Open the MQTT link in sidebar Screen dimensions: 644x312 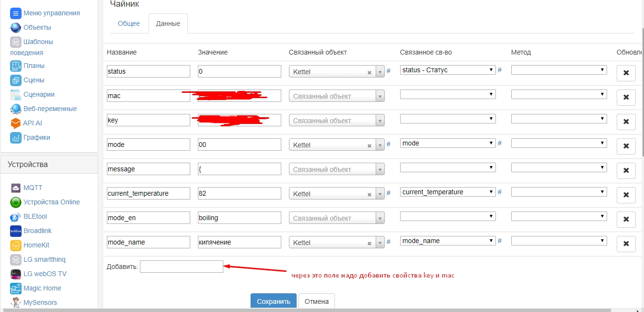tap(33, 188)
